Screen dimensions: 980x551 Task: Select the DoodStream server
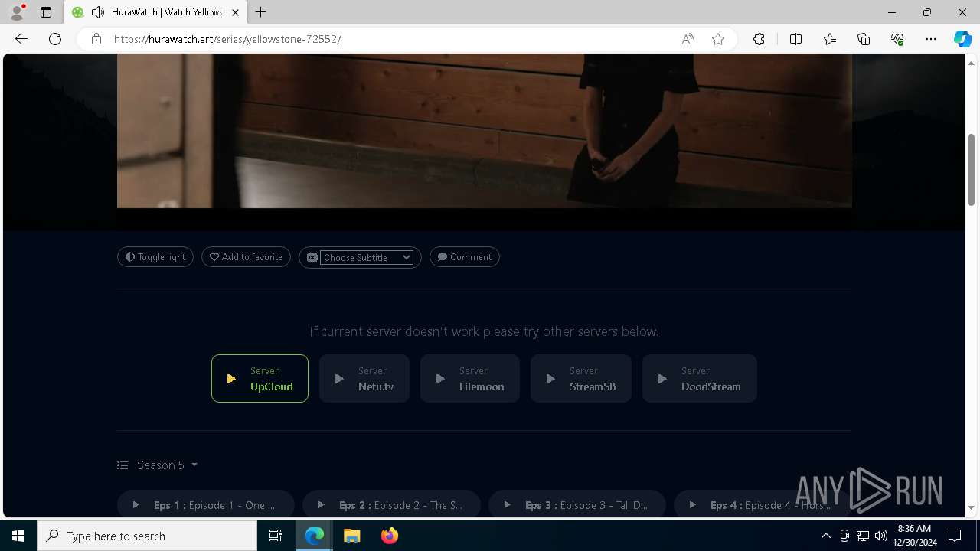[x=700, y=378]
